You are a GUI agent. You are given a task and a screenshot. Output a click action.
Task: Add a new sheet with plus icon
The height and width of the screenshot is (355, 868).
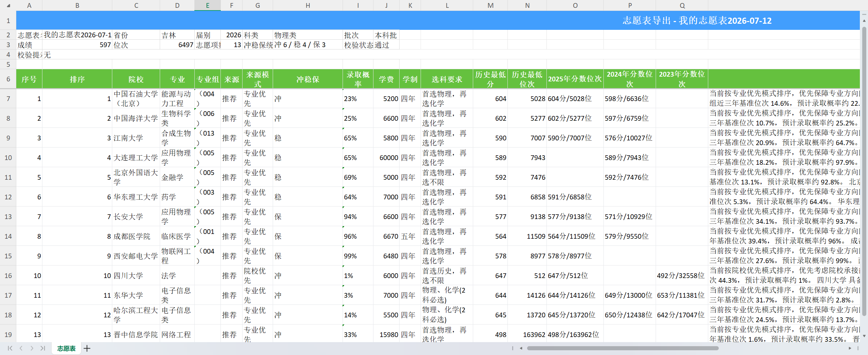coord(87,348)
